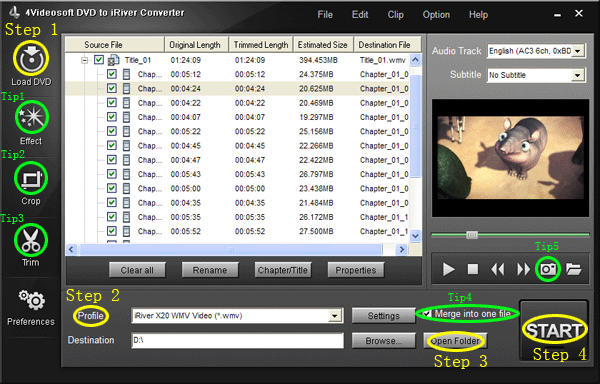Click the Title_01 DVD file icon
The height and width of the screenshot is (384, 600).
click(x=114, y=60)
